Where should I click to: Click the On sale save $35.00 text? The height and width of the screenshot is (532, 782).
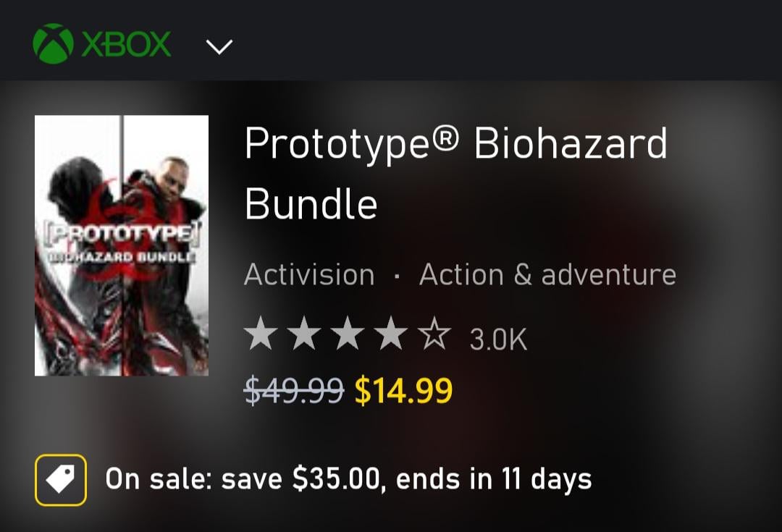coord(243,479)
